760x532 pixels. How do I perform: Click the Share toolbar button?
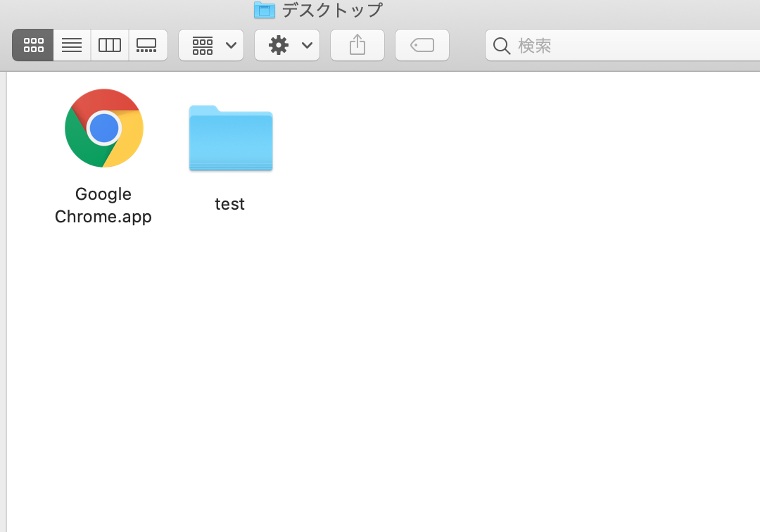point(357,45)
